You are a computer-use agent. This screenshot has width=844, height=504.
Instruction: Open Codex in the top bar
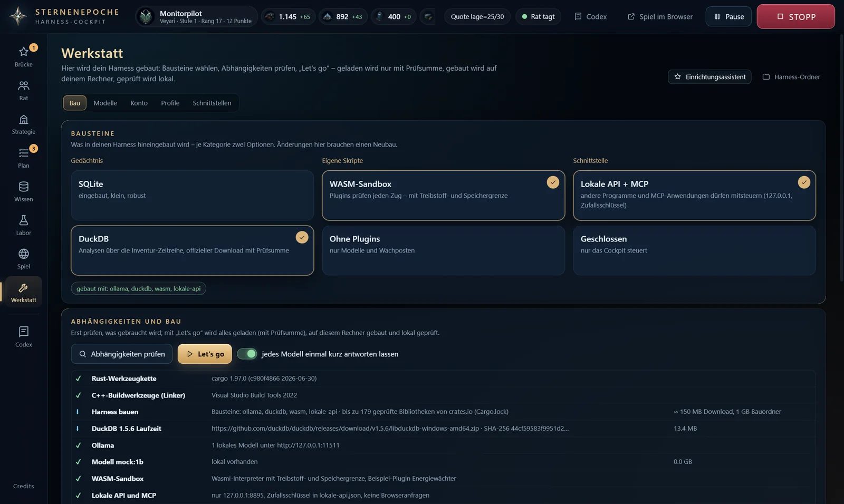590,16
